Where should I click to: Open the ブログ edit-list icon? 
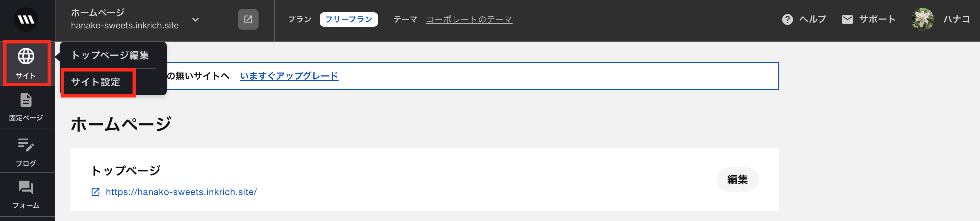tap(26, 145)
